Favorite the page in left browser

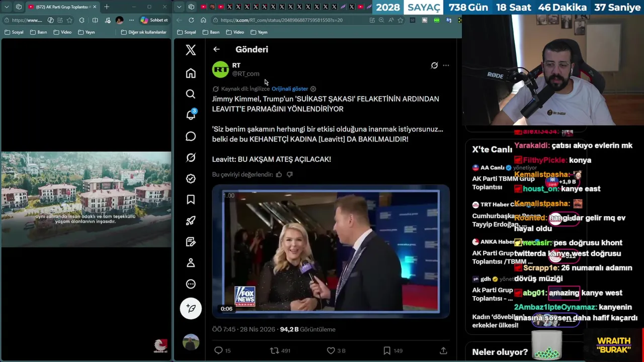69,20
